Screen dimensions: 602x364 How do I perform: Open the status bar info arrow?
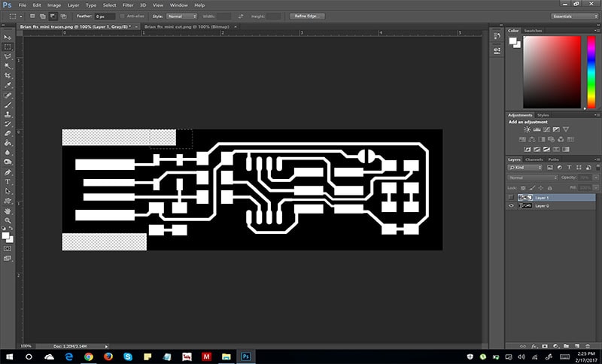tap(106, 347)
